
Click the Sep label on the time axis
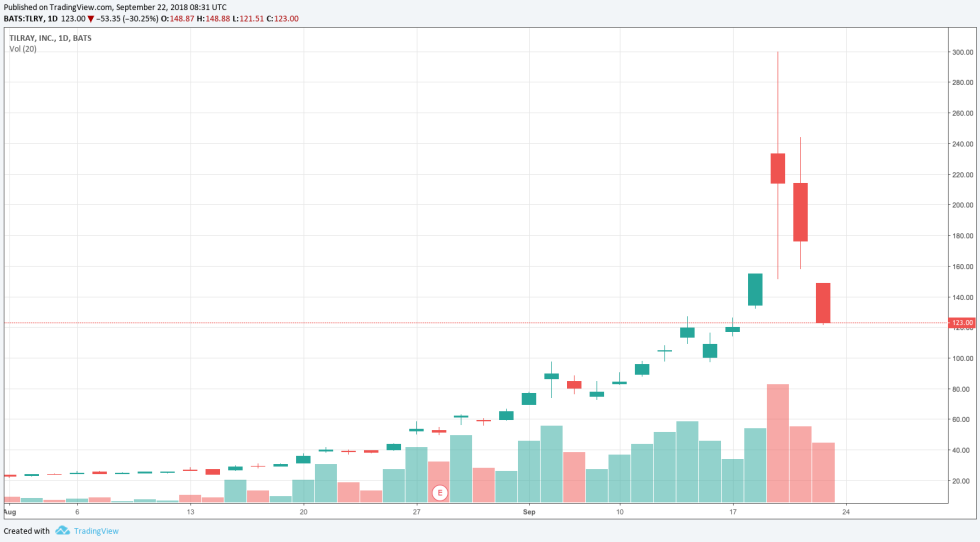(x=531, y=512)
